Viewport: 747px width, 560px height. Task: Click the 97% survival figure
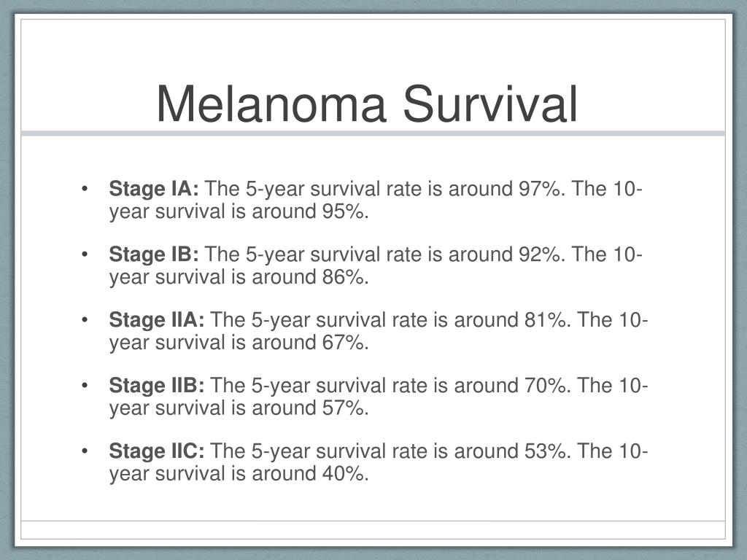(x=539, y=189)
